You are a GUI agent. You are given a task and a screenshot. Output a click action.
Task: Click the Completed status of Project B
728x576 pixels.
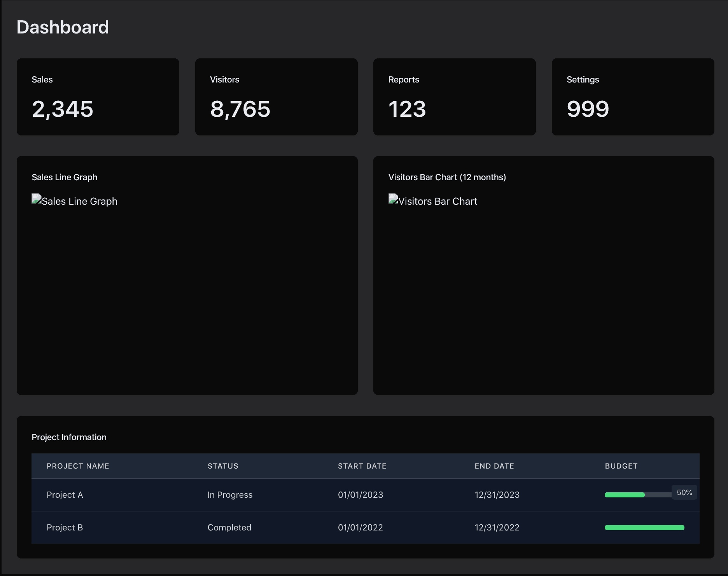click(229, 527)
